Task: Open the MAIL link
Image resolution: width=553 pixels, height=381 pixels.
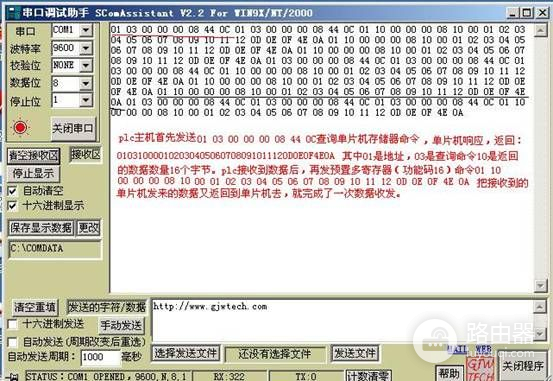Action: click(x=457, y=350)
